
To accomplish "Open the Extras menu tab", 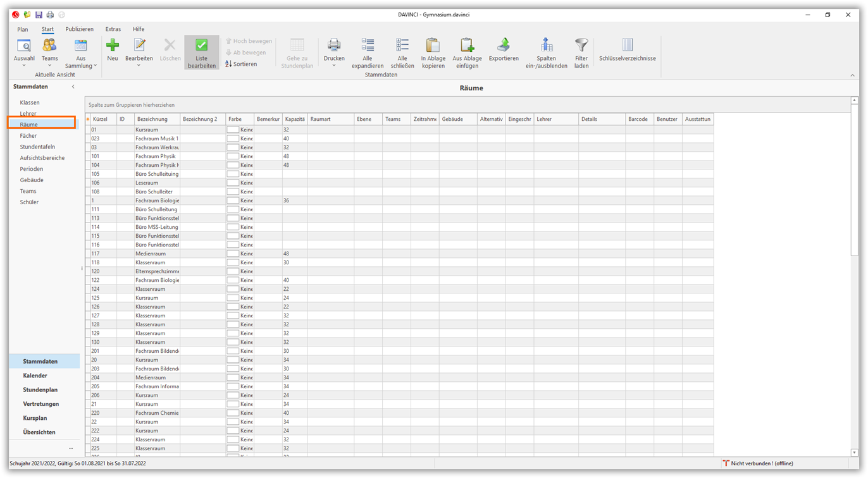I will coord(113,29).
